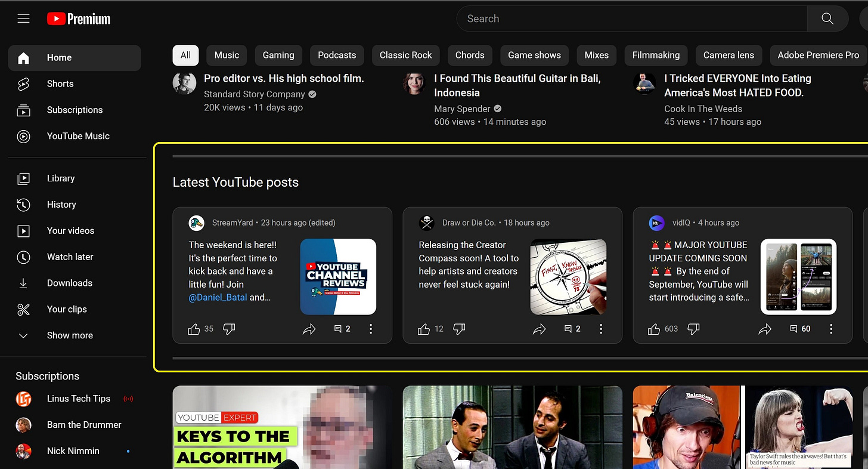Open comments on Draw or Die Co. post

572,329
